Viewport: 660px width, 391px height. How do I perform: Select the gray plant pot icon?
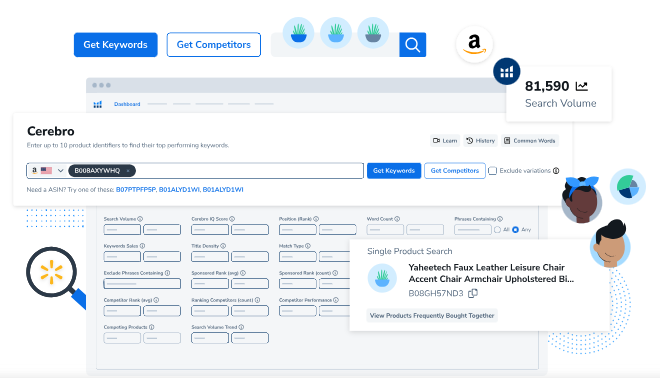(x=373, y=33)
